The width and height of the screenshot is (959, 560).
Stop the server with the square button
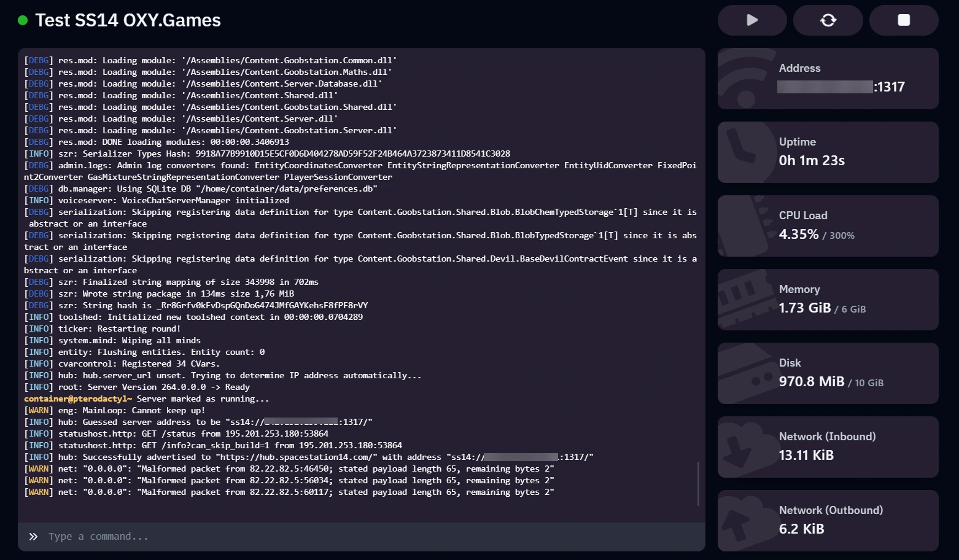pyautogui.click(x=903, y=20)
